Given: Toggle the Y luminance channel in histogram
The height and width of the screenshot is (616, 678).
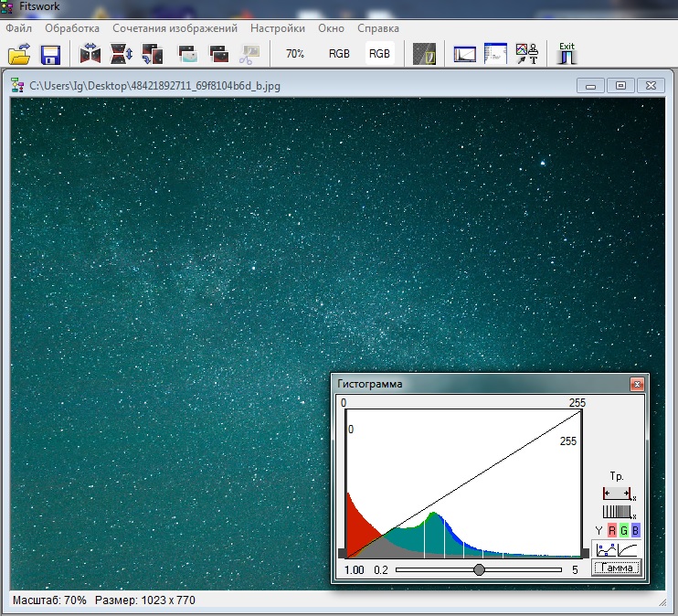Looking at the screenshot, I should pyautogui.click(x=599, y=531).
